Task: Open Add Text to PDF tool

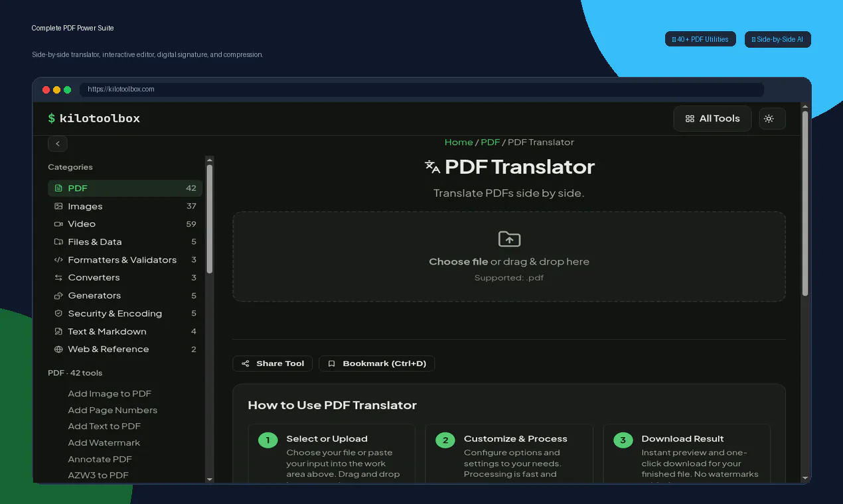Action: tap(104, 426)
